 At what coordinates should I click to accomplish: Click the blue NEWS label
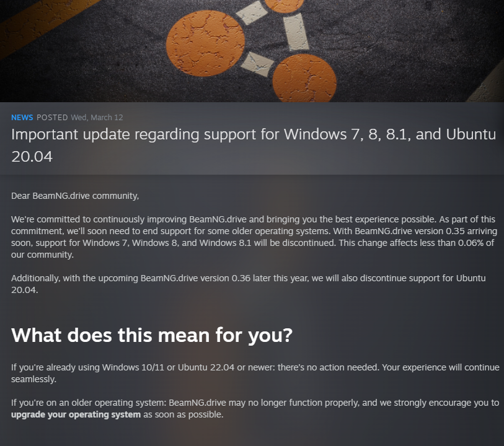point(22,118)
